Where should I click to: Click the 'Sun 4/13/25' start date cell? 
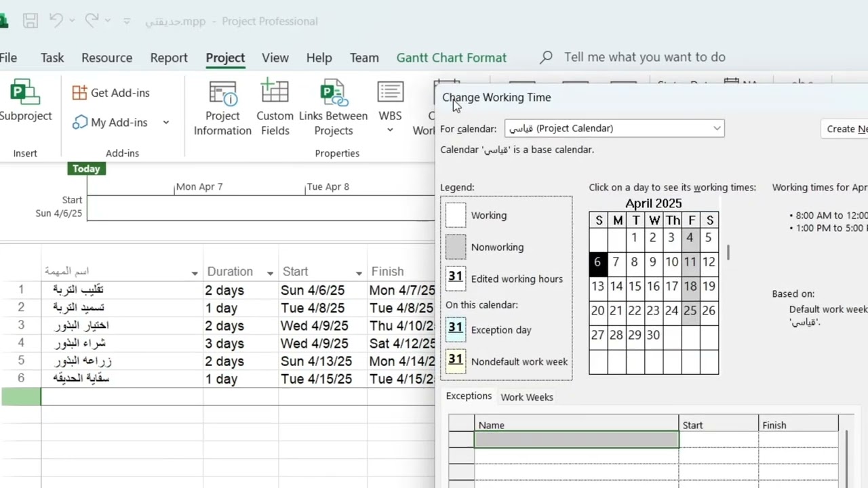coord(323,361)
